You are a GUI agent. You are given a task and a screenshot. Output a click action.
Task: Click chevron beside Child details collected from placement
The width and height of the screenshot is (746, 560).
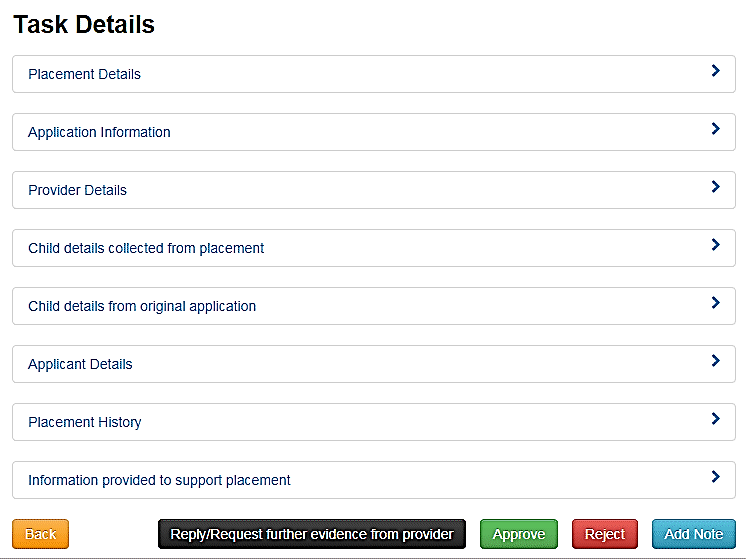[x=715, y=245]
